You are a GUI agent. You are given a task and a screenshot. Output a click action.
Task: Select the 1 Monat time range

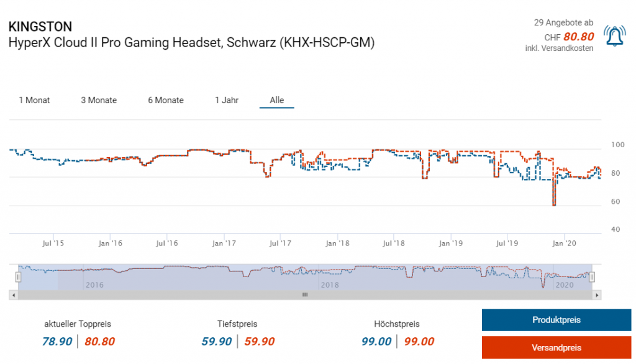tap(35, 100)
